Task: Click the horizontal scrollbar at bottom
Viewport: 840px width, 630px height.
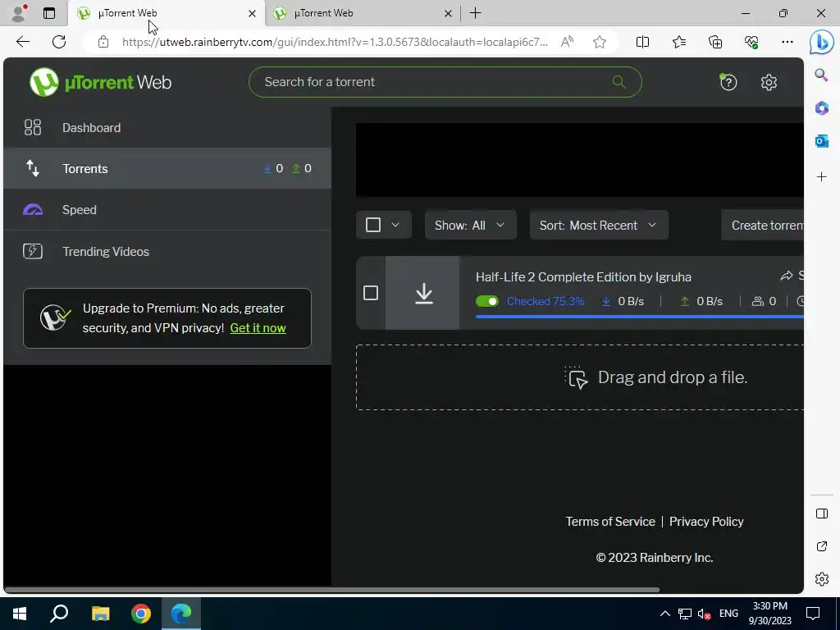Action: click(x=331, y=590)
